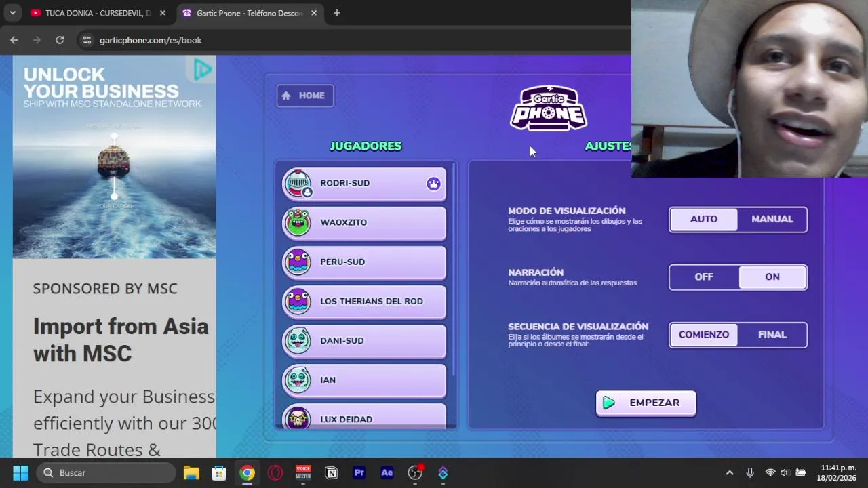Open OBS Studio from the taskbar
The height and width of the screenshot is (488, 868).
[415, 472]
